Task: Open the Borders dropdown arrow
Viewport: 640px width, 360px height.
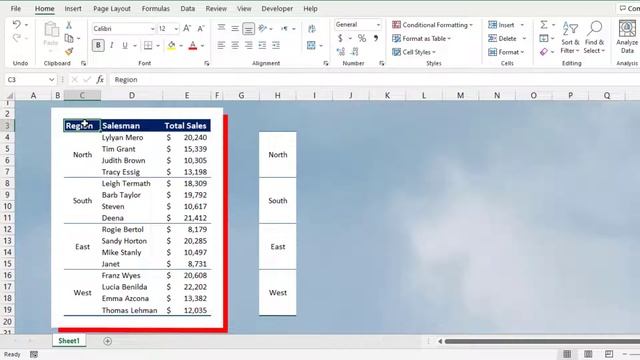Action: [158, 45]
